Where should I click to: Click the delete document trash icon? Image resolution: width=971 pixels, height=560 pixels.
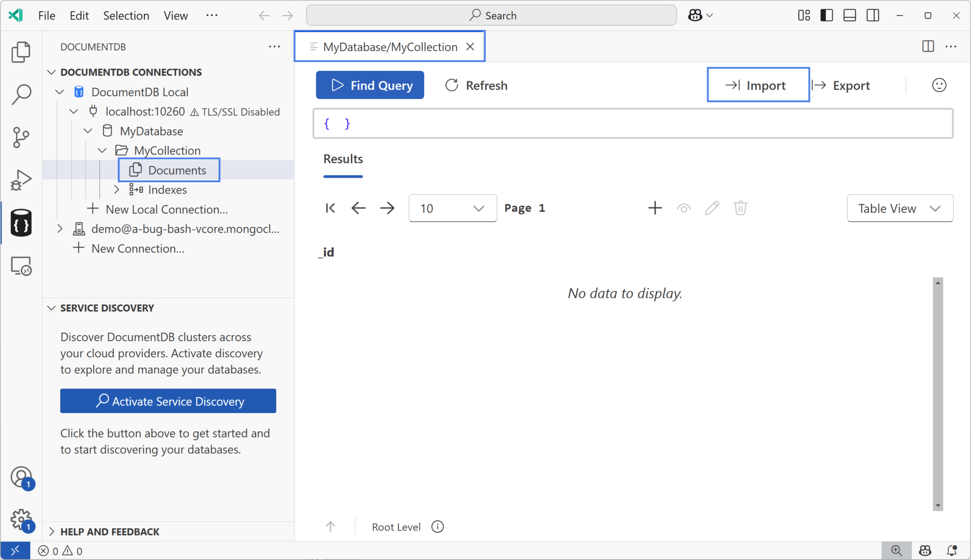click(740, 208)
